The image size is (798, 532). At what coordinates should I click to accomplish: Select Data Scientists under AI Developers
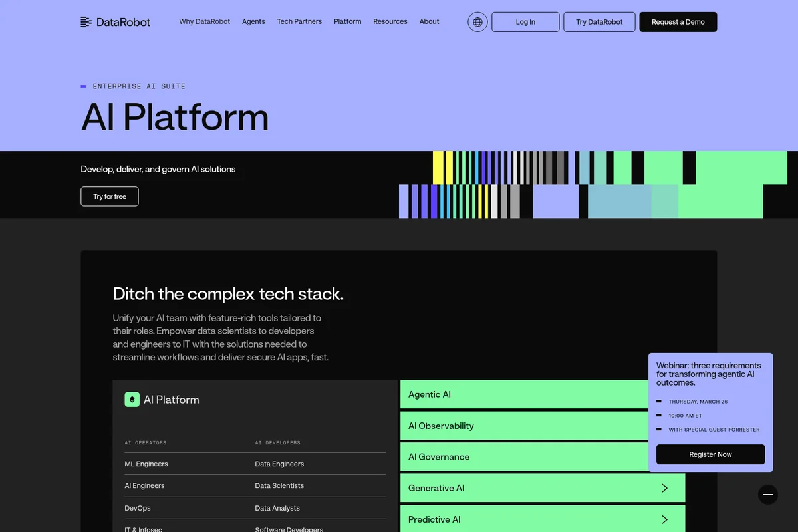pos(279,485)
